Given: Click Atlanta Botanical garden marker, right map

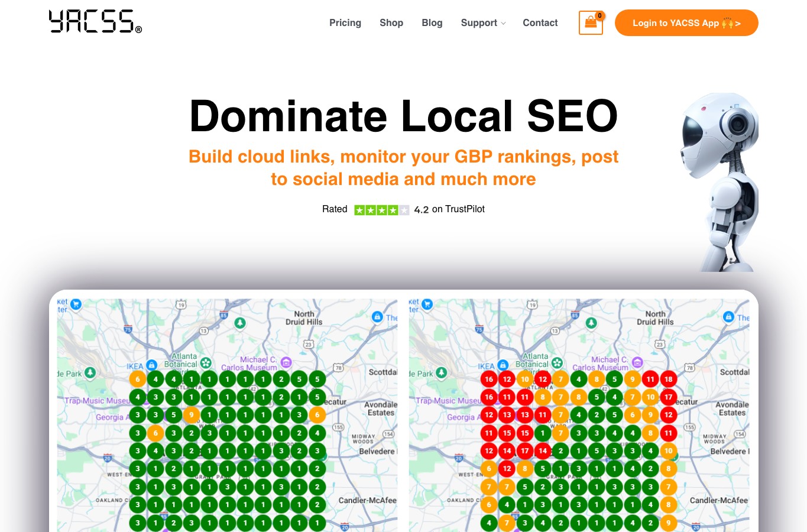Looking at the screenshot, I should 557,362.
